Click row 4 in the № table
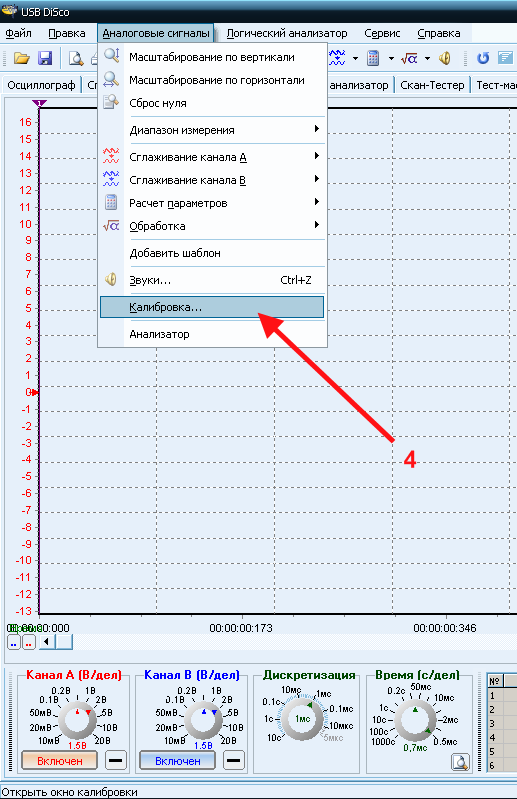517x799 pixels. (x=502, y=737)
